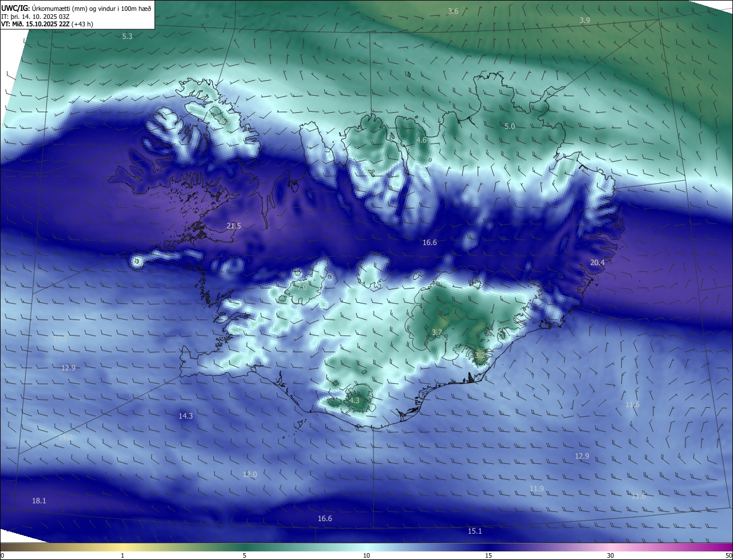Select the 11.1 value label

point(60,339)
